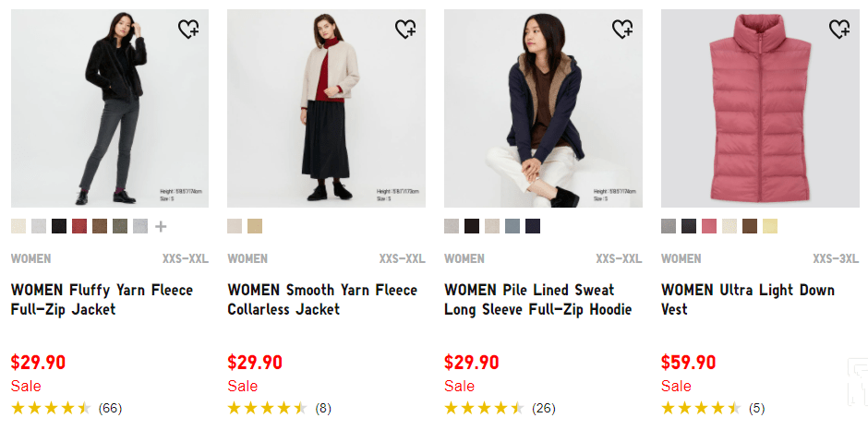Screen dimensions: 868x430
Task: Add Fluffy Yarn Fleece Jacket to wishlist
Action: pos(188,30)
